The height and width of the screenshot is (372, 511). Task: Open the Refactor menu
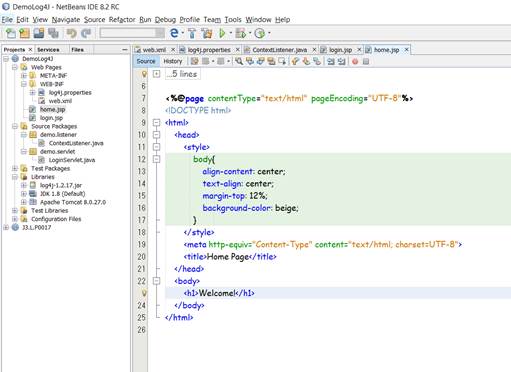tap(122, 20)
